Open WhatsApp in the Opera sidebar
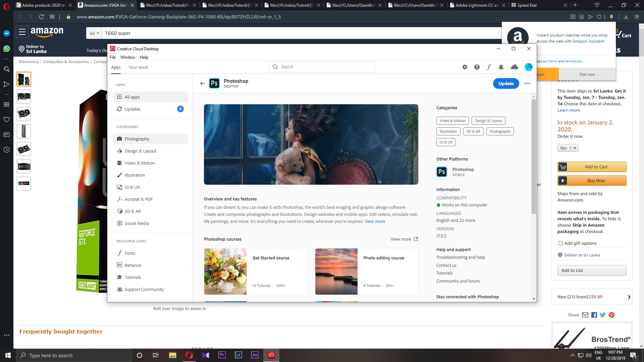Image resolution: width=644 pixels, height=362 pixels. (6, 49)
